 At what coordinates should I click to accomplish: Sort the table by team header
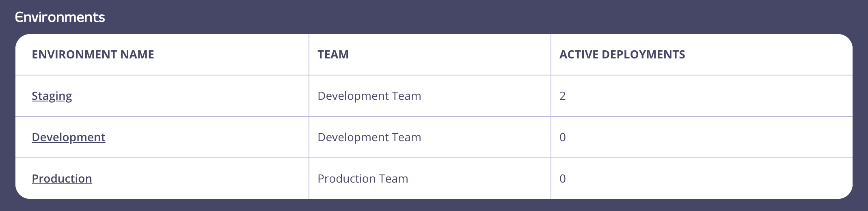[x=333, y=54]
